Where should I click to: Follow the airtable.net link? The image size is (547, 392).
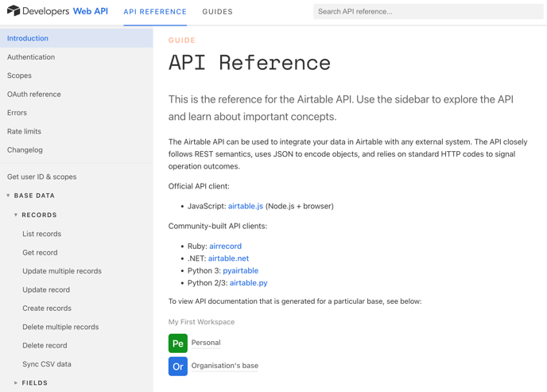point(228,258)
